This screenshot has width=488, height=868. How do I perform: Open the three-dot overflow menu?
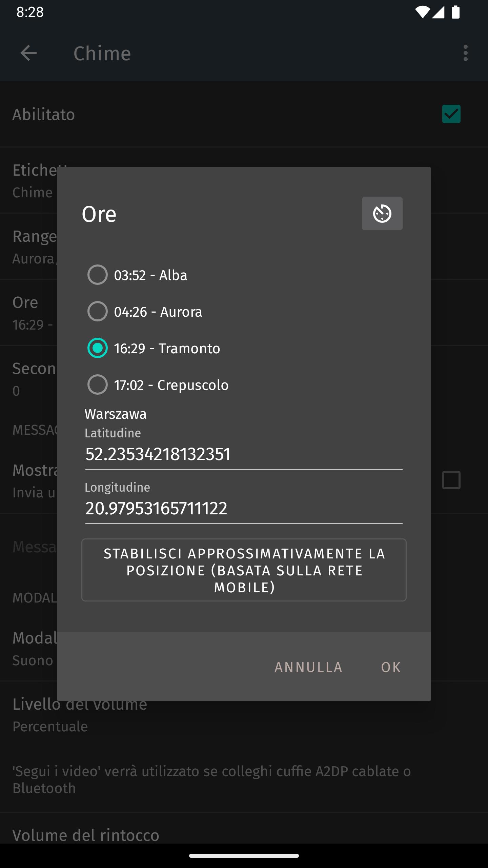(466, 53)
